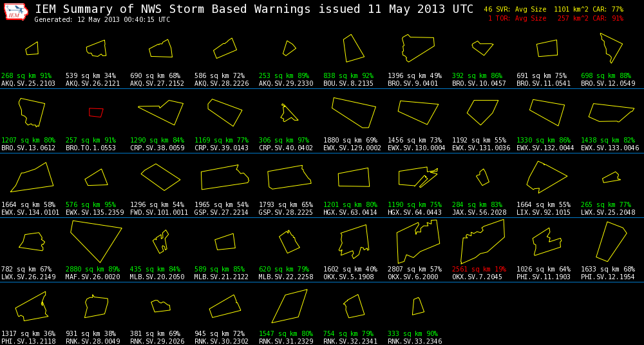Select the HGX.SV.64.0443 warning polygon
The height and width of the screenshot is (345, 644).
coord(418,177)
